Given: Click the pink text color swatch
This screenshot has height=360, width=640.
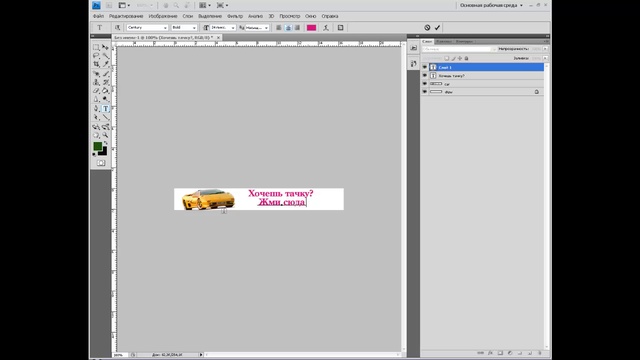Looking at the screenshot, I should [311, 28].
